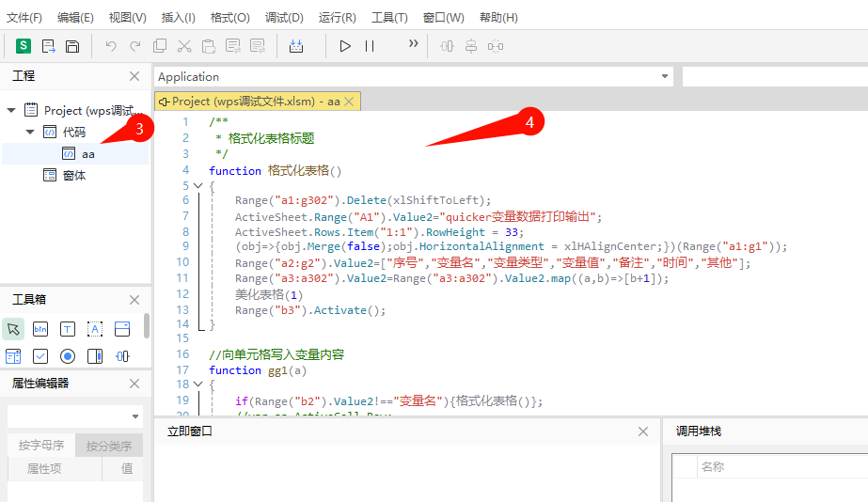Click code line 17 function gg1(a)
868x502 pixels.
[258, 369]
